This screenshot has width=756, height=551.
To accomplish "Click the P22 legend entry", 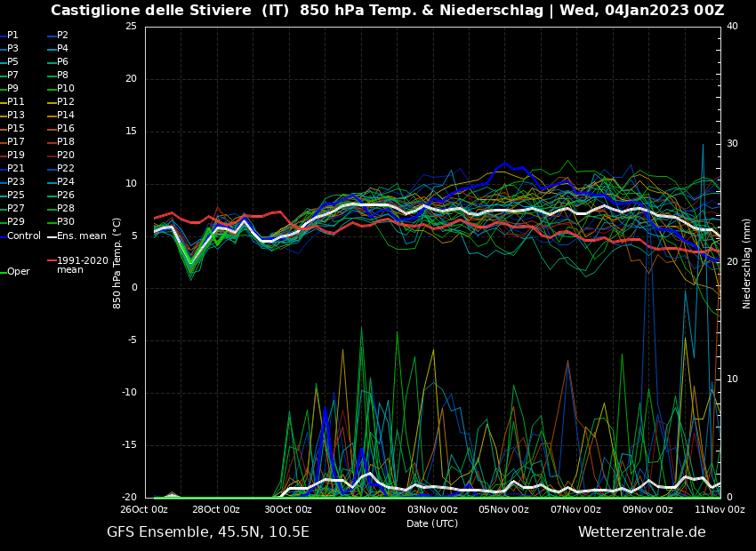I will (x=65, y=169).
